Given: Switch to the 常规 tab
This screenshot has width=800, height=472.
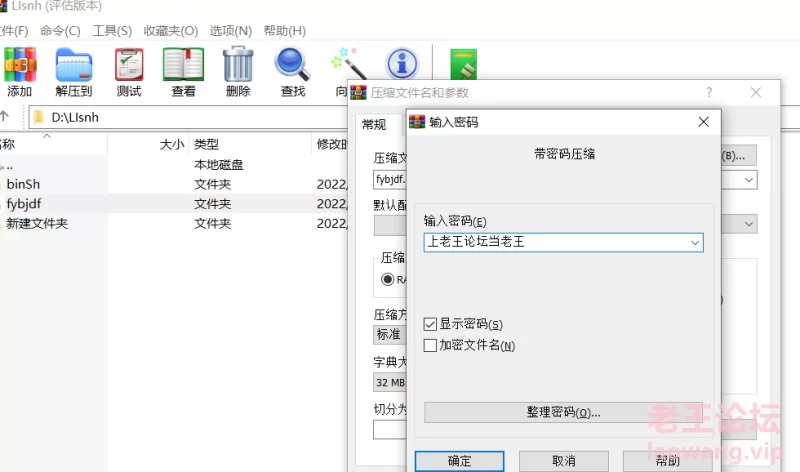Looking at the screenshot, I should (374, 124).
